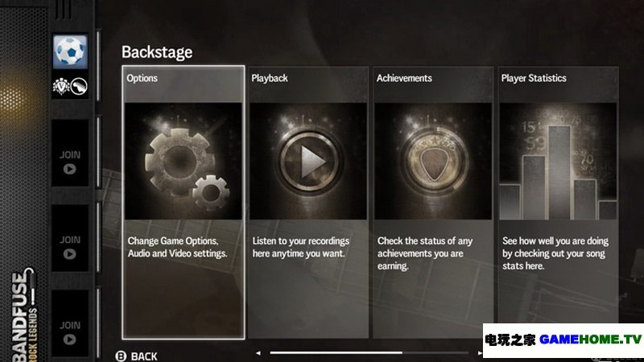The width and height of the screenshot is (644, 362).
Task: Click the right arrow of scroll bar
Action: coord(479,352)
